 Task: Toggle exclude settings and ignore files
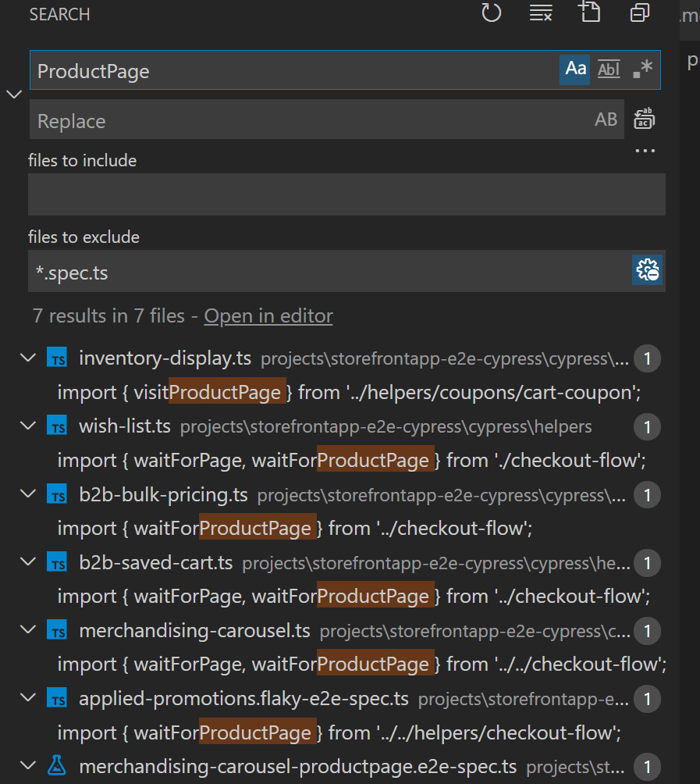pyautogui.click(x=648, y=270)
